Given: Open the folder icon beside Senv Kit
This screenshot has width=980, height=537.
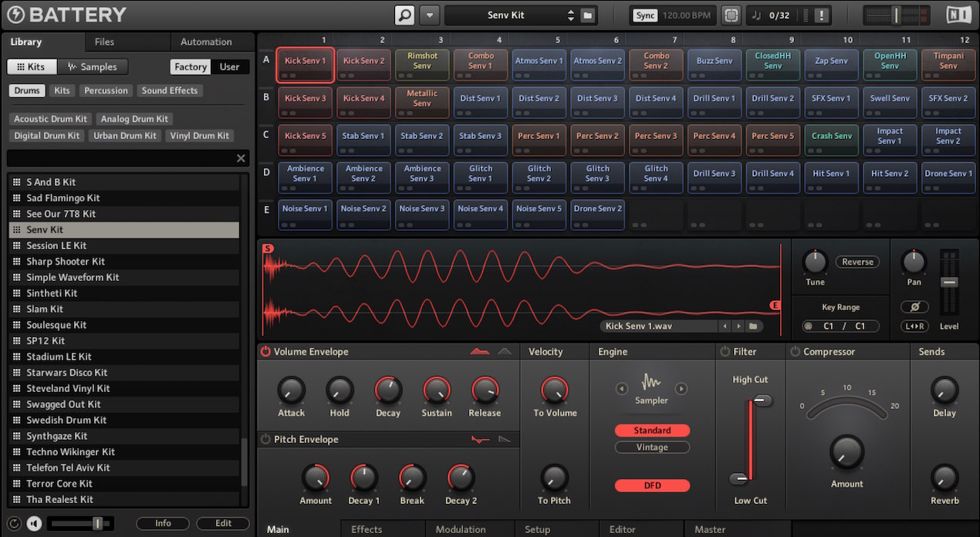Looking at the screenshot, I should click(x=587, y=15).
